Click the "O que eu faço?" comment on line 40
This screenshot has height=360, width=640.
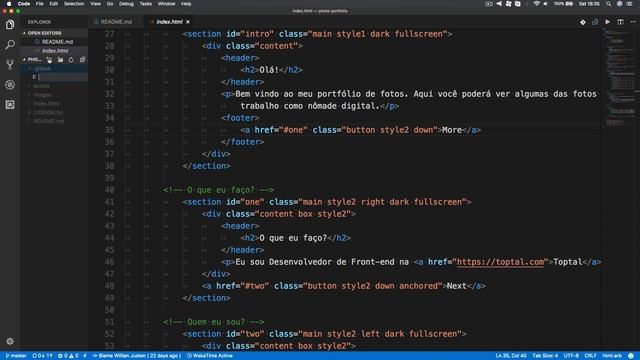tap(218, 190)
